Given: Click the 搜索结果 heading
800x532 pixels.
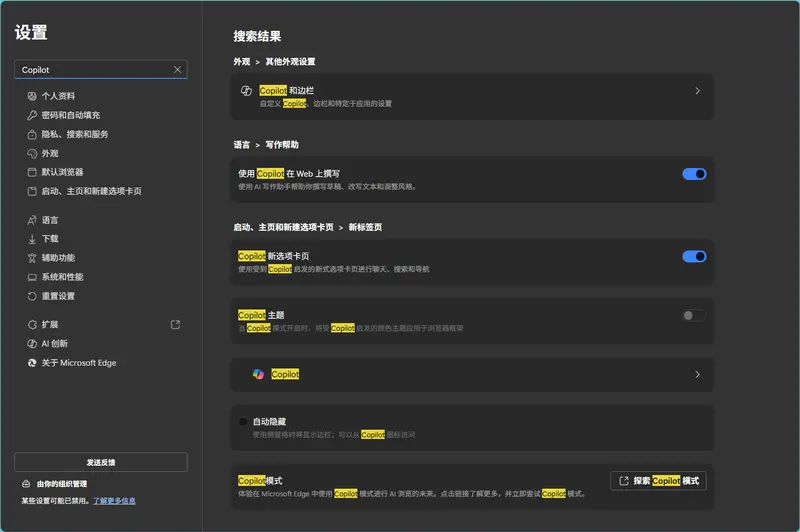Looking at the screenshot, I should click(257, 36).
